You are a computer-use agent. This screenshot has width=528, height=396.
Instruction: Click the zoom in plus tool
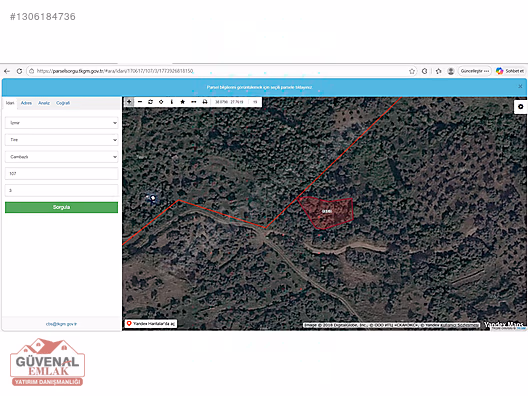pos(129,102)
